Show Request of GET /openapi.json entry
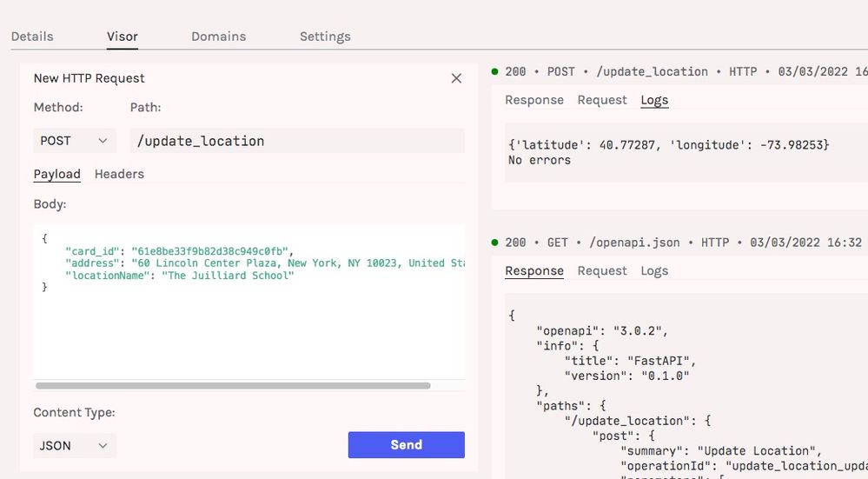868x479 pixels. pos(602,270)
